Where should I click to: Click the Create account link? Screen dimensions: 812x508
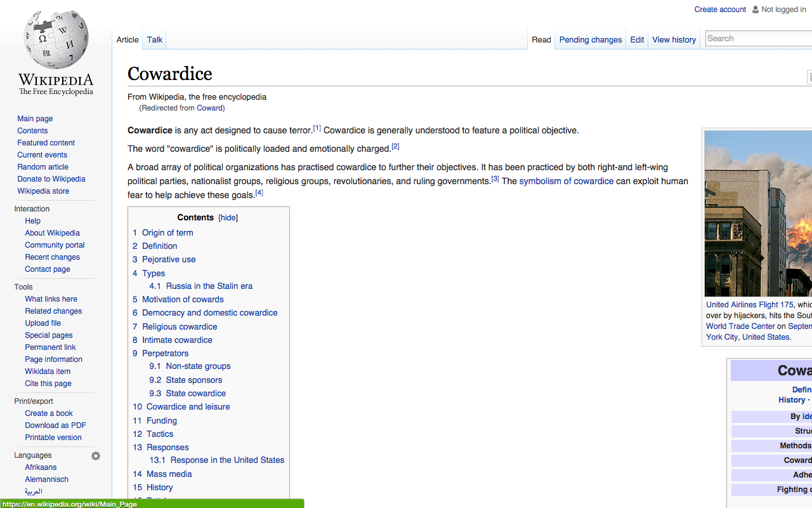(x=720, y=10)
